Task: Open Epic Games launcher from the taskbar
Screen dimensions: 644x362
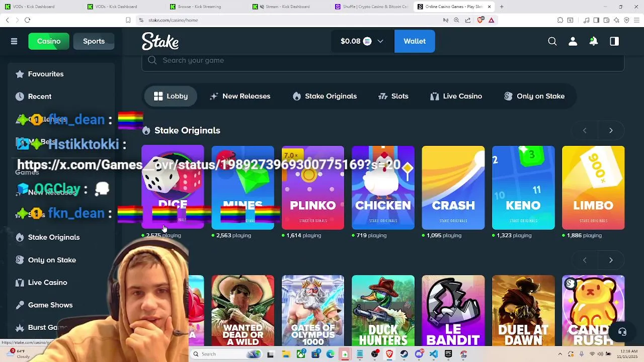Action: click(448, 354)
